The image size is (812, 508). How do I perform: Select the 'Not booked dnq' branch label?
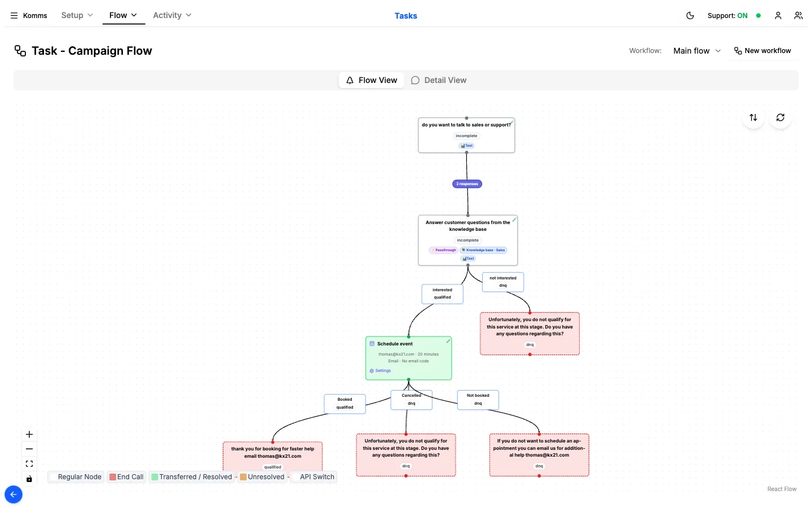478,400
